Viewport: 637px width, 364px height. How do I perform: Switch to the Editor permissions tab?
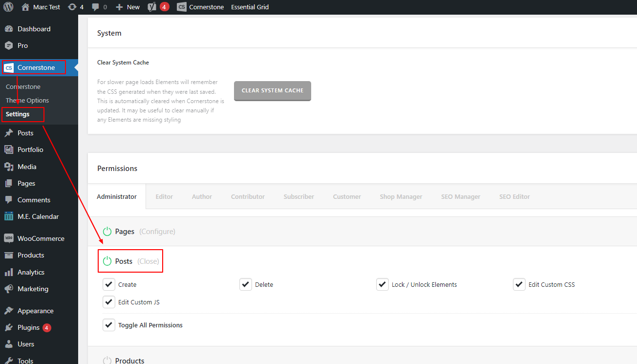pos(164,196)
